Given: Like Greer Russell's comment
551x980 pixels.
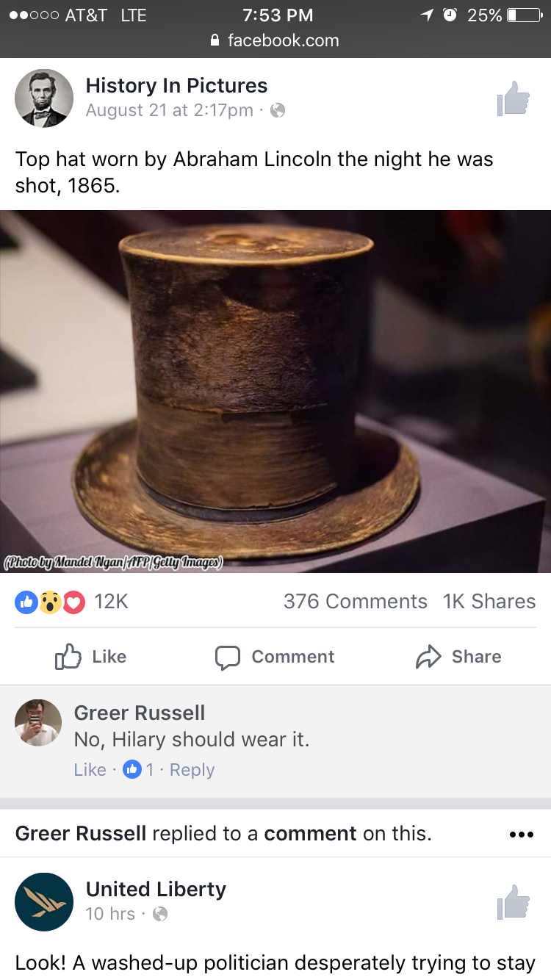Looking at the screenshot, I should pos(90,770).
